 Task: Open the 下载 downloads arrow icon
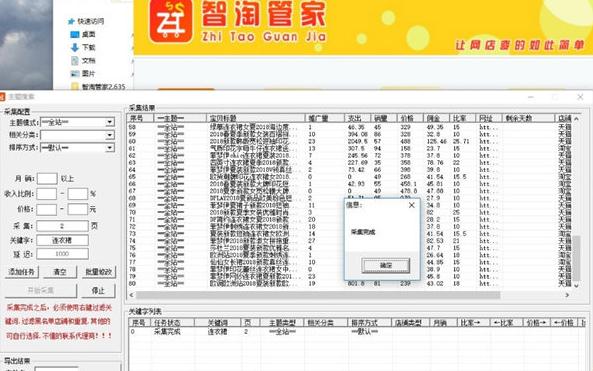(75, 47)
